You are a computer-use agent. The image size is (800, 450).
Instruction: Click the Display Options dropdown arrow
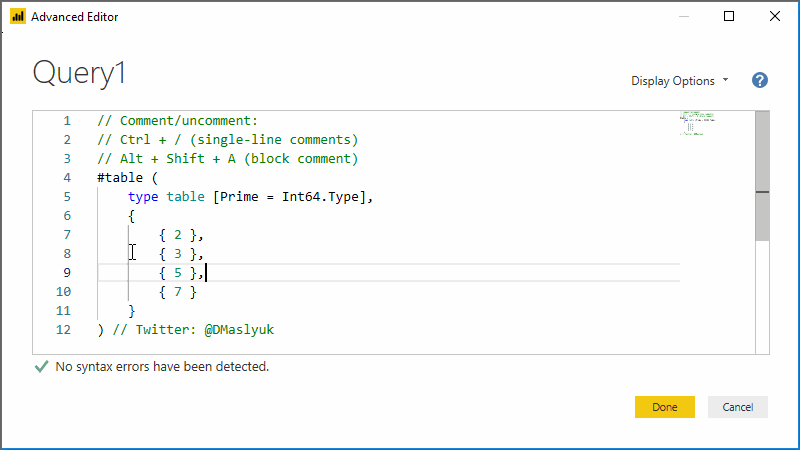coord(726,80)
